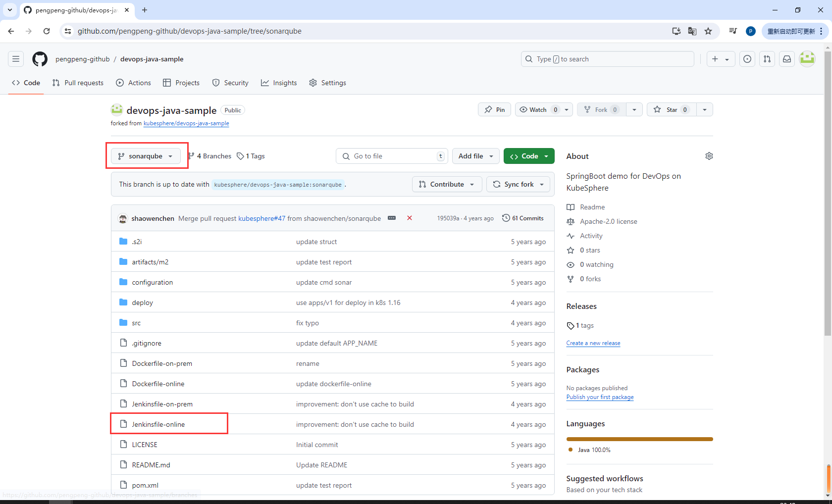The width and height of the screenshot is (832, 504).
Task: Bookmark this page with star icon
Action: point(708,31)
